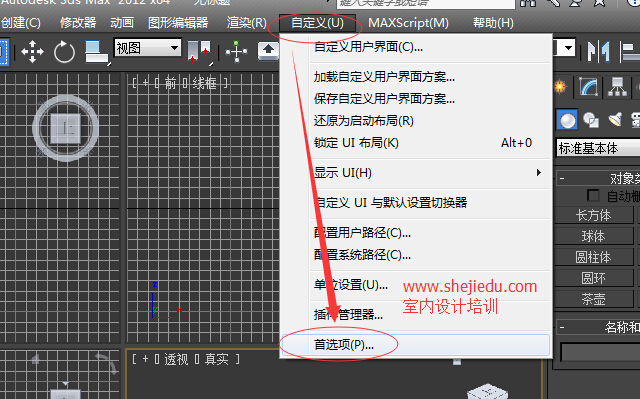Select the Geometry sphere category icon

[x=567, y=120]
